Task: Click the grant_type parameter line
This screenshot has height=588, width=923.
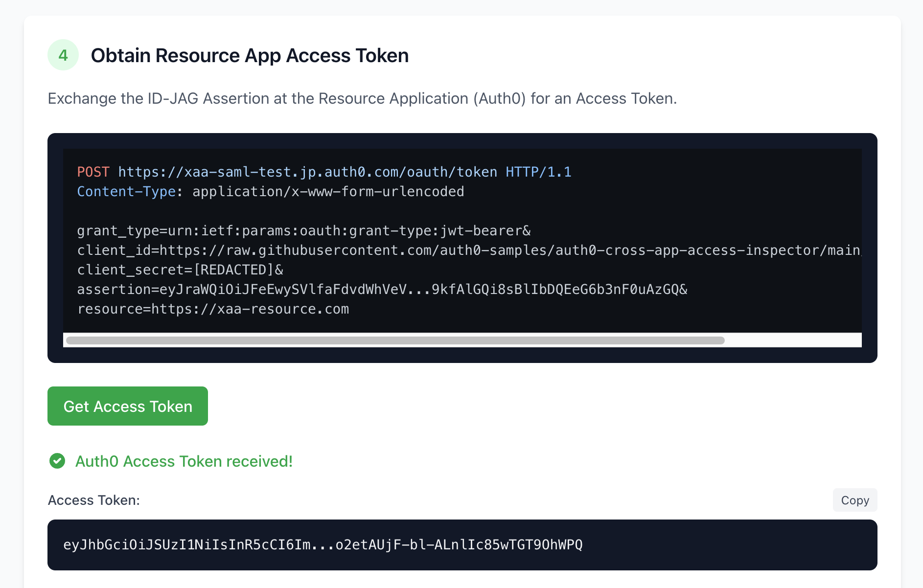Action: (x=304, y=231)
